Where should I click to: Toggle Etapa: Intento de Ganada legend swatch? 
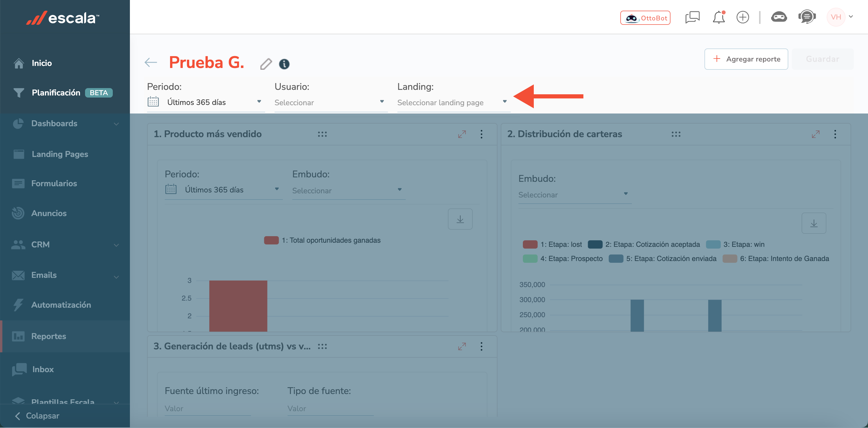click(x=730, y=259)
